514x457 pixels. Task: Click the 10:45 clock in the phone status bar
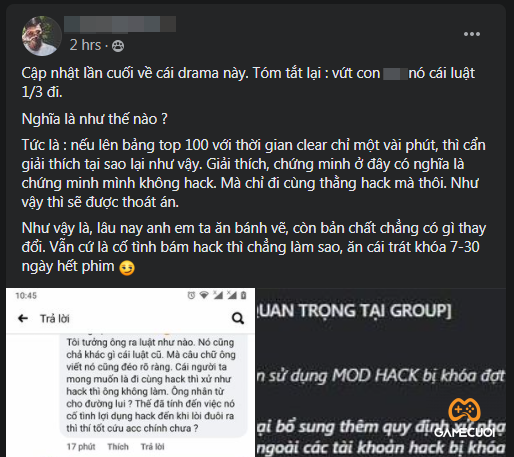coord(26,296)
